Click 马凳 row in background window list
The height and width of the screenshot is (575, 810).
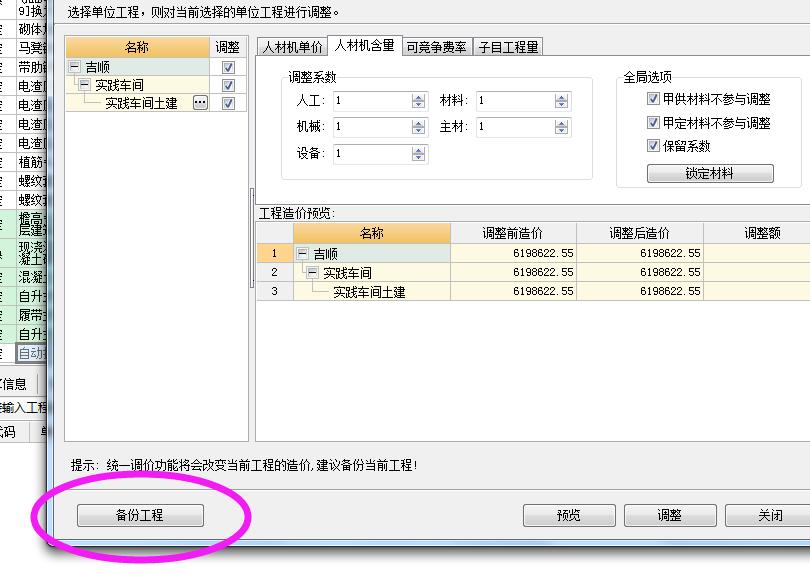pyautogui.click(x=31, y=48)
